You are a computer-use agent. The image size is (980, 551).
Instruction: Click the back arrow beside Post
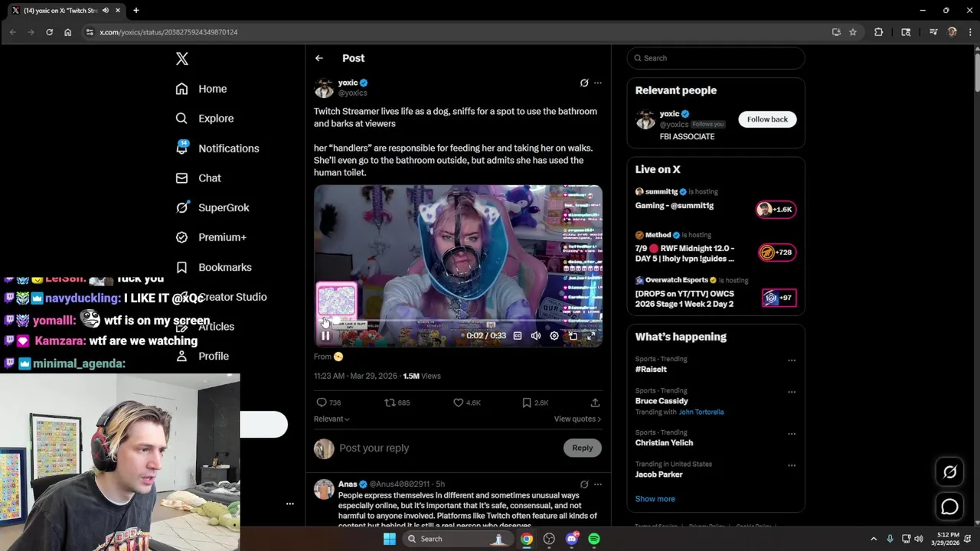tap(319, 58)
